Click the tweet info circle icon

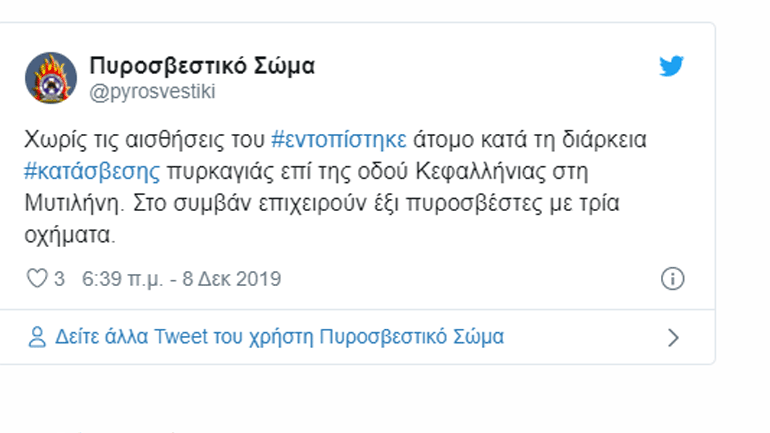click(x=674, y=279)
